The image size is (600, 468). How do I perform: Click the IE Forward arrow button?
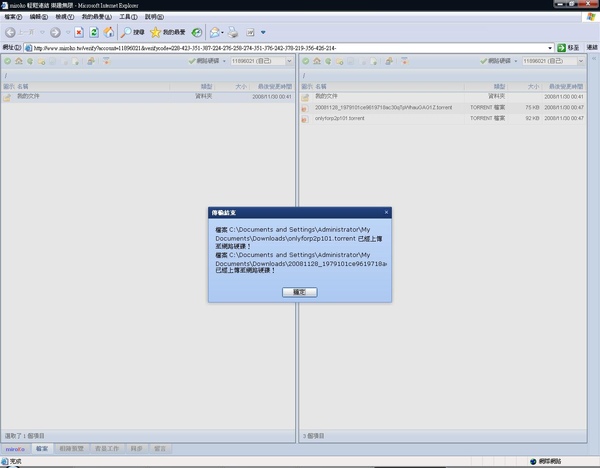55,33
